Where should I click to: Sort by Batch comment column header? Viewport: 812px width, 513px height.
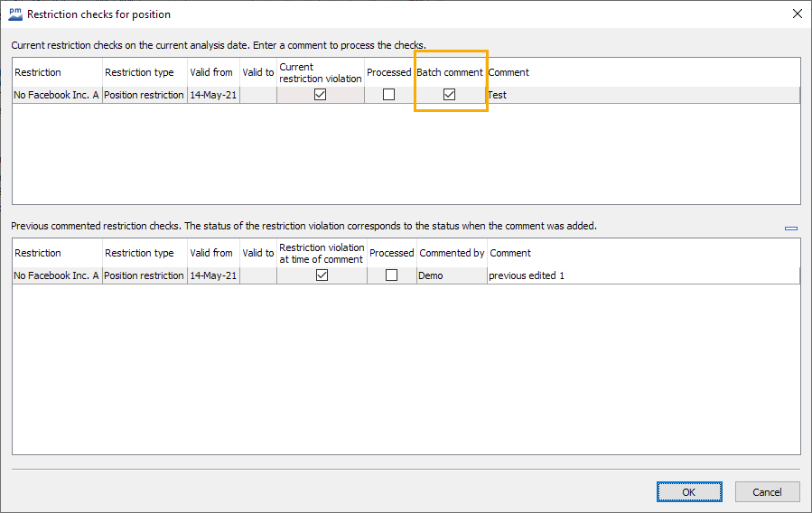[450, 72]
